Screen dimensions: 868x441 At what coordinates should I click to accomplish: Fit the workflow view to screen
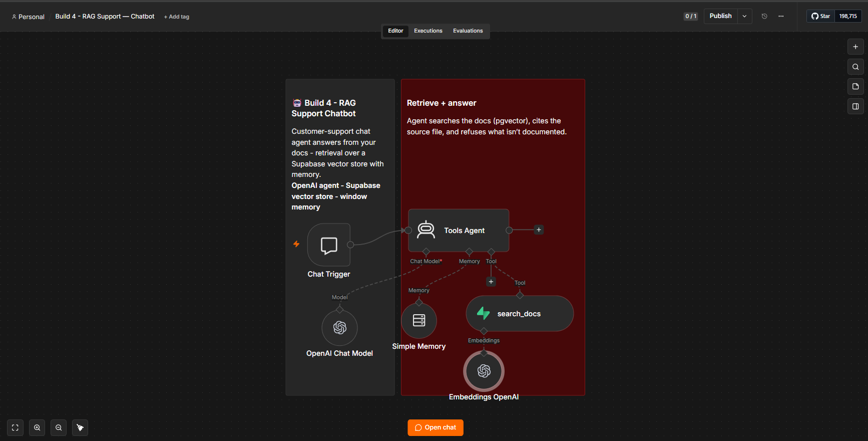[15, 427]
